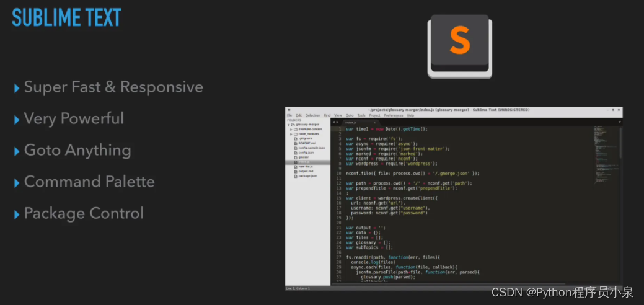The height and width of the screenshot is (305, 644).
Task: Click line number 20 in gutter
Action: tap(339, 223)
